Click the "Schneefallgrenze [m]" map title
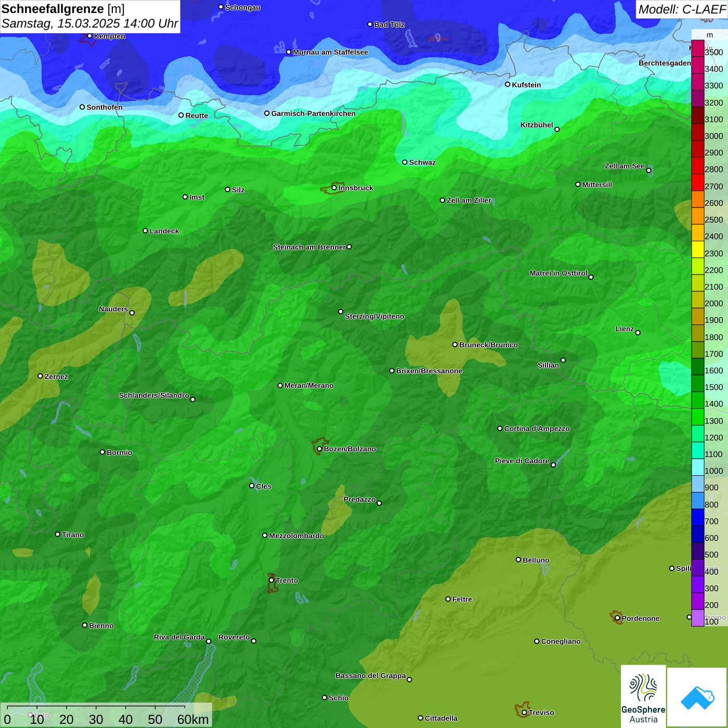The image size is (728, 728). coord(63,9)
